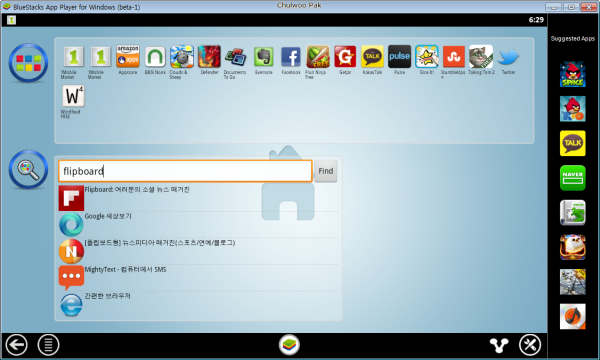Click the Find button

pos(326,171)
